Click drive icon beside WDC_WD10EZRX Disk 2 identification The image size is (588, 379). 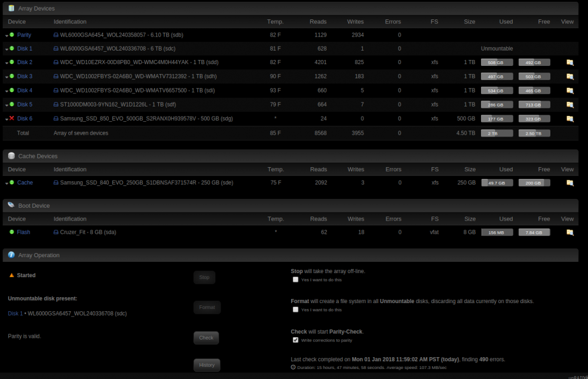point(56,62)
